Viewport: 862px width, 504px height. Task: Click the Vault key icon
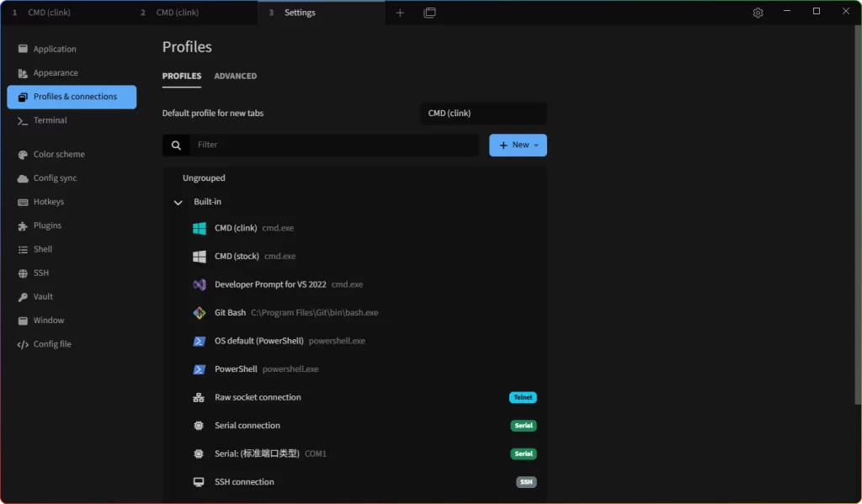(x=23, y=297)
